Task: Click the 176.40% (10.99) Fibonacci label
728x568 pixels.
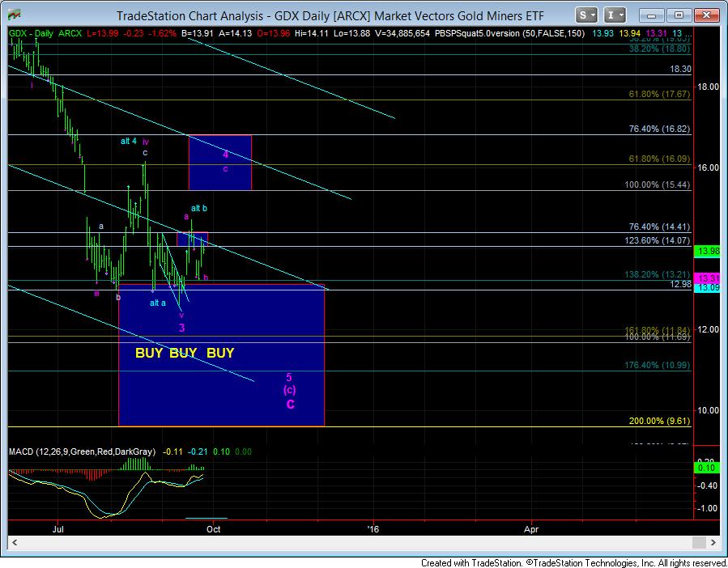Action: pyautogui.click(x=658, y=365)
